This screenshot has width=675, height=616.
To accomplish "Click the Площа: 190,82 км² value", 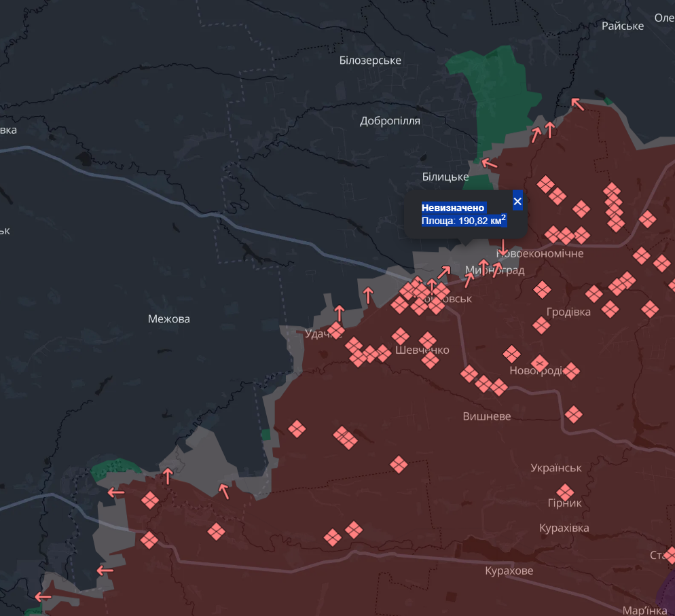I will point(464,221).
